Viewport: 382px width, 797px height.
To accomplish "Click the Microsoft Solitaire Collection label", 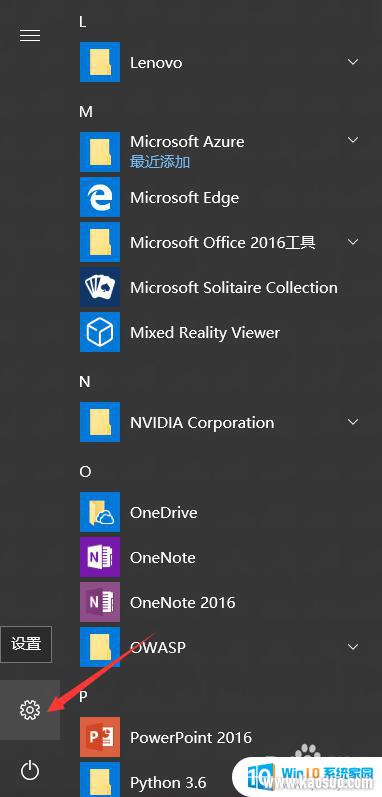I will point(234,288).
